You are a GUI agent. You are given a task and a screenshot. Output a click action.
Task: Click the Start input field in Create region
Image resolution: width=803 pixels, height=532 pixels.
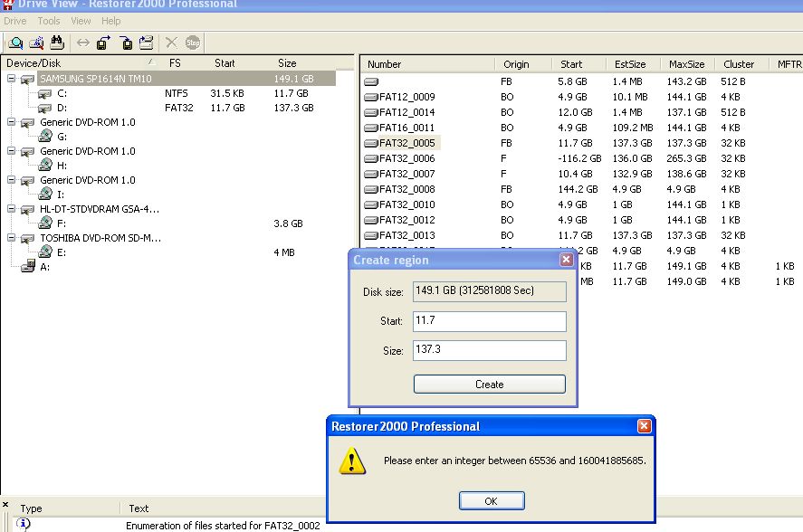click(x=490, y=321)
